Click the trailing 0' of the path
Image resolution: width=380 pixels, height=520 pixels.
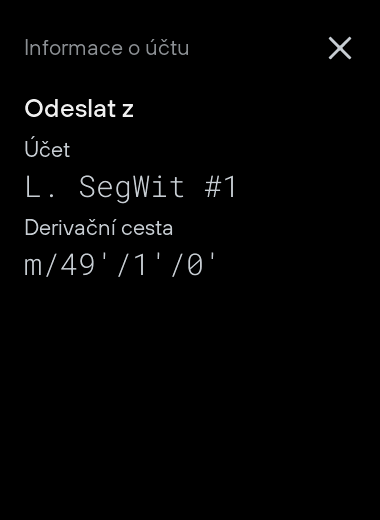tap(201, 265)
